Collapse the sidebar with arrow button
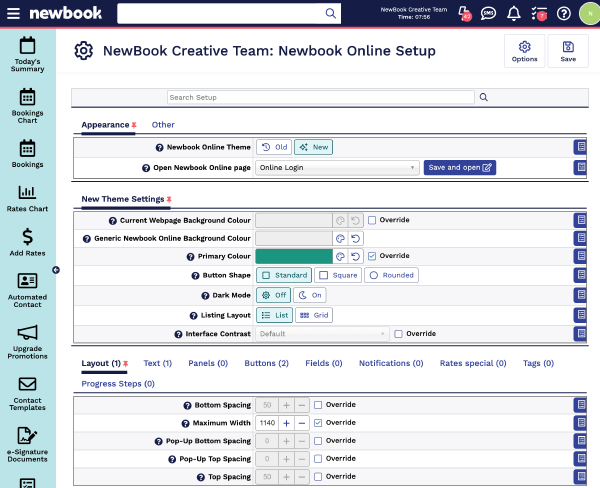The image size is (600, 488). click(56, 270)
